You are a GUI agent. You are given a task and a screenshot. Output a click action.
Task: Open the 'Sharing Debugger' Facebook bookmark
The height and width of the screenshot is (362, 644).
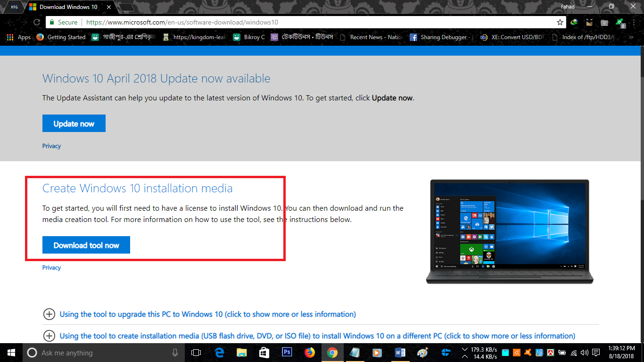coord(440,37)
